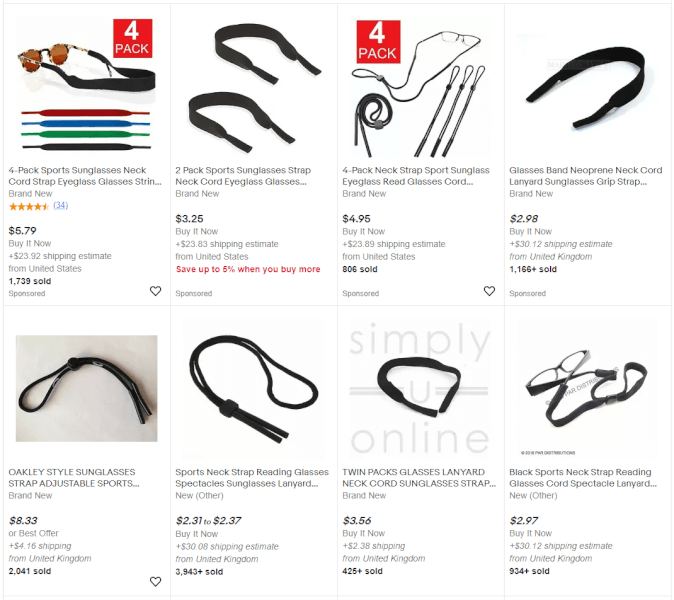Click Save up to 5% promotion text
The width and height of the screenshot is (674, 600).
pyautogui.click(x=248, y=269)
